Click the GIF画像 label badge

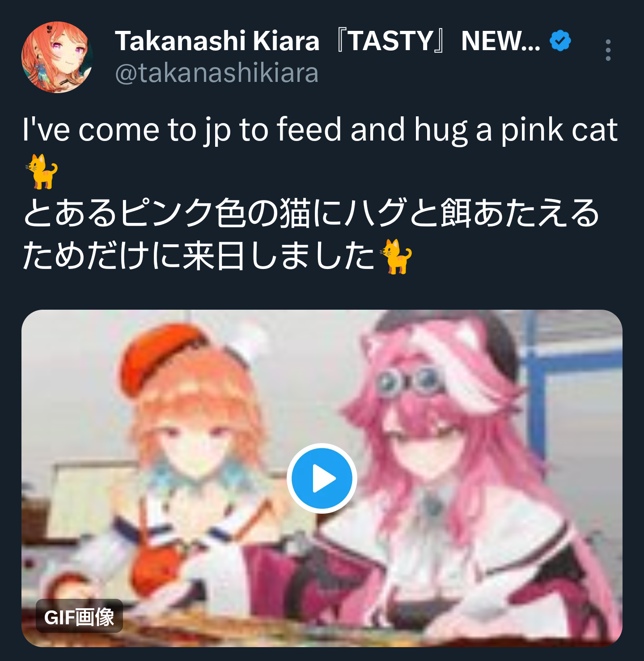tap(79, 617)
